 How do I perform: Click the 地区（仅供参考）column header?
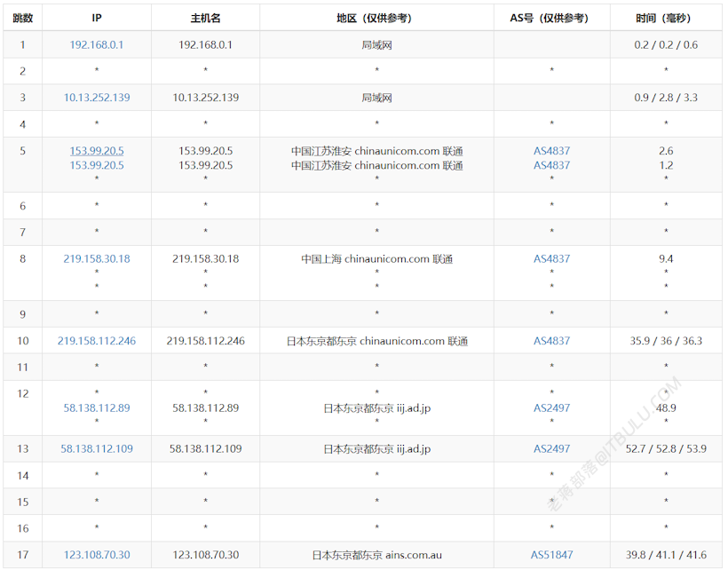(376, 18)
